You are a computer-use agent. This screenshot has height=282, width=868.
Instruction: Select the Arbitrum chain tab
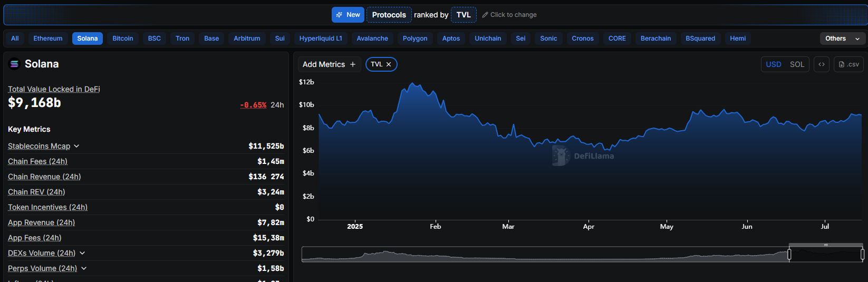[247, 38]
